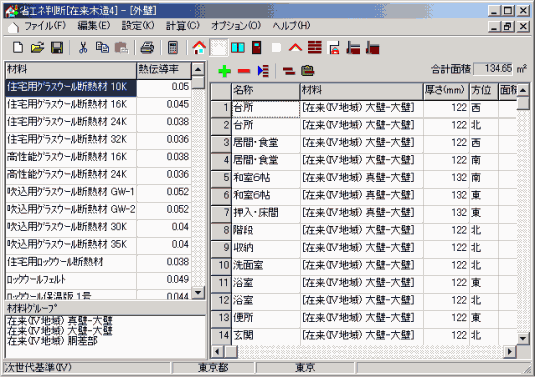Select row header number 5
This screenshot has height=377, width=535.
tap(221, 178)
